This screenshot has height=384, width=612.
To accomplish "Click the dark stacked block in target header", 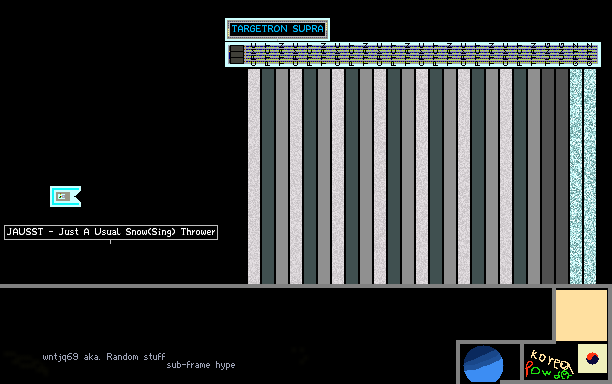I will 237,54.
